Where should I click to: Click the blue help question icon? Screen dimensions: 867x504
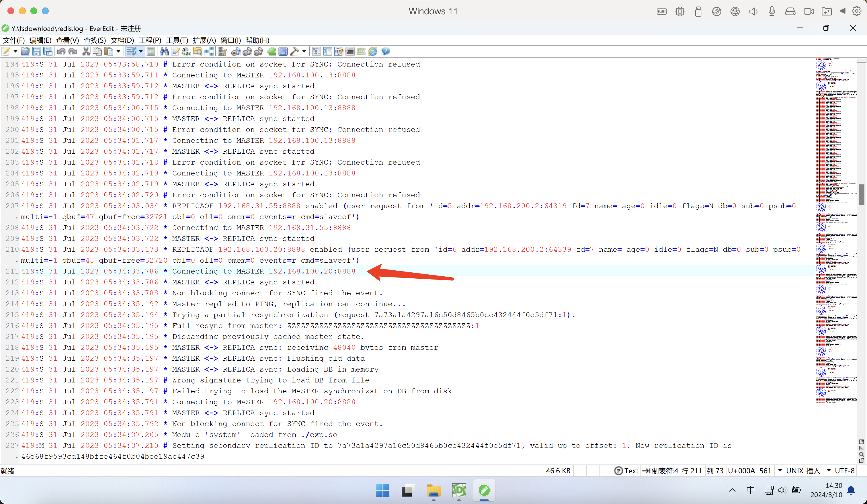pos(386,52)
